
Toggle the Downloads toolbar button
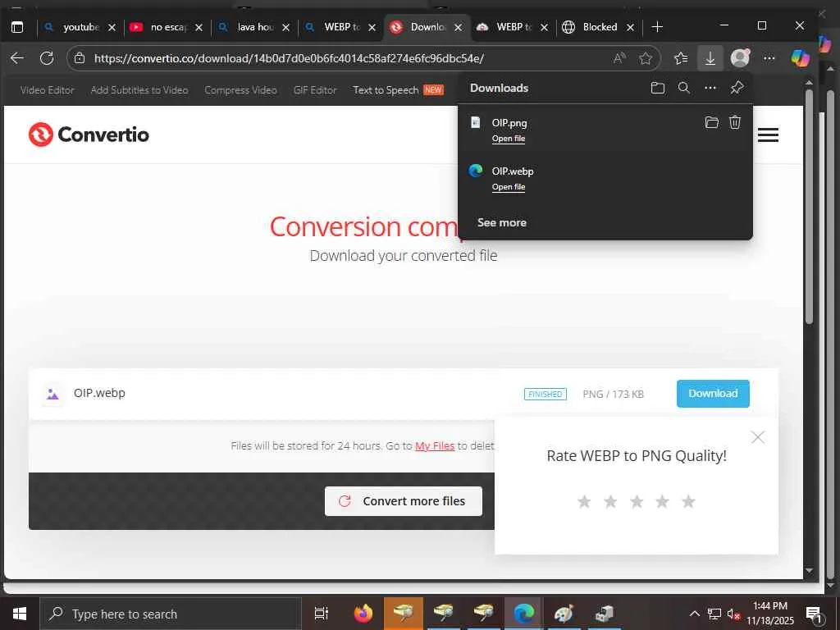[x=710, y=58]
